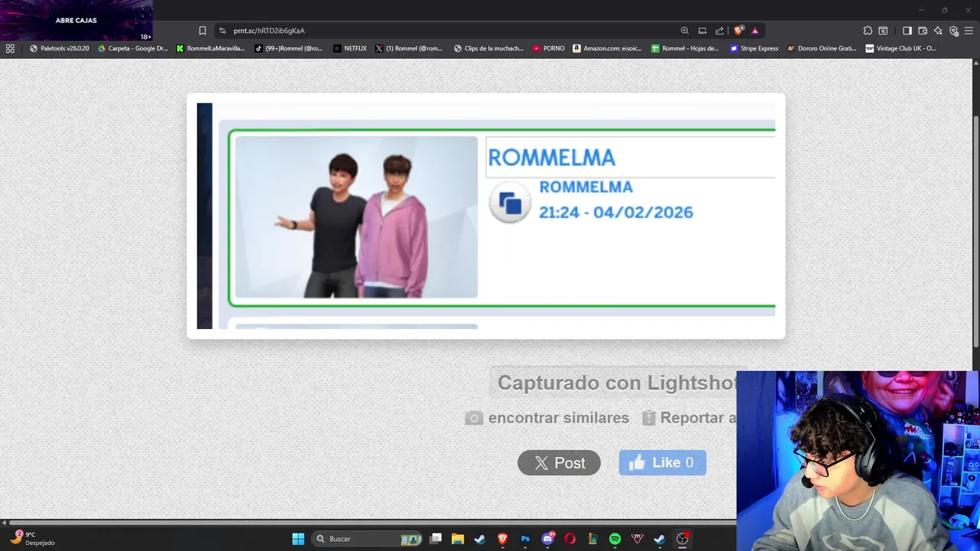Open the X (1) Rommel bookmark
Screen dimensions: 980x551
click(x=409, y=48)
